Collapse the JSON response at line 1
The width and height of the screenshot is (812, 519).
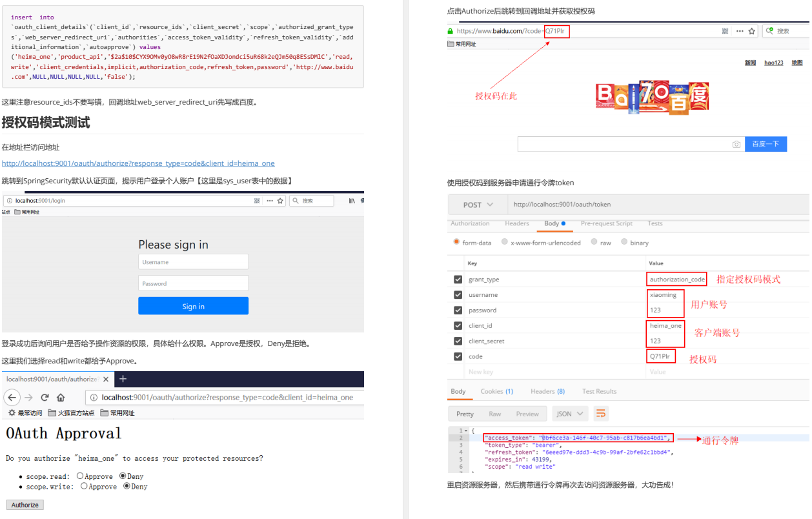pyautogui.click(x=465, y=431)
